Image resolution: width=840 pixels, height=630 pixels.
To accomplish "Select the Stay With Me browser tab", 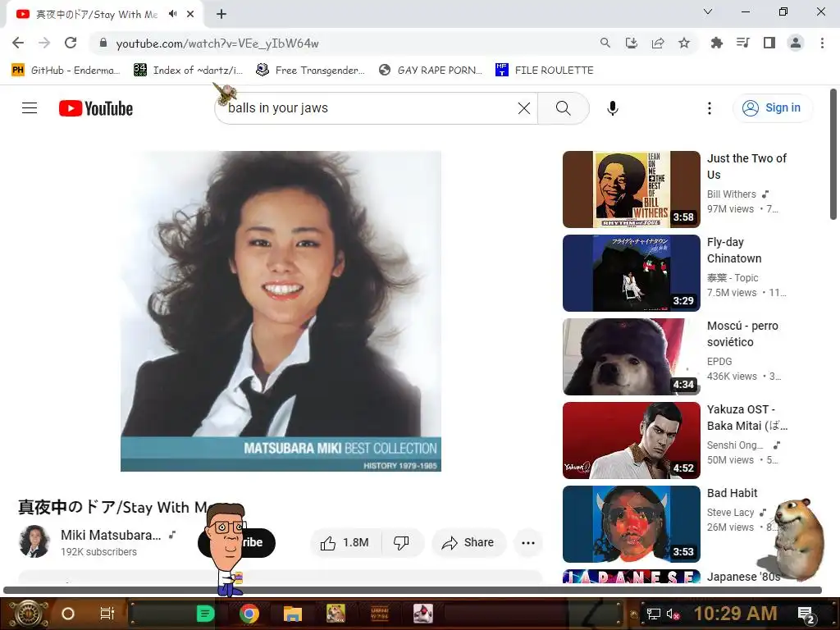I will click(x=97, y=15).
